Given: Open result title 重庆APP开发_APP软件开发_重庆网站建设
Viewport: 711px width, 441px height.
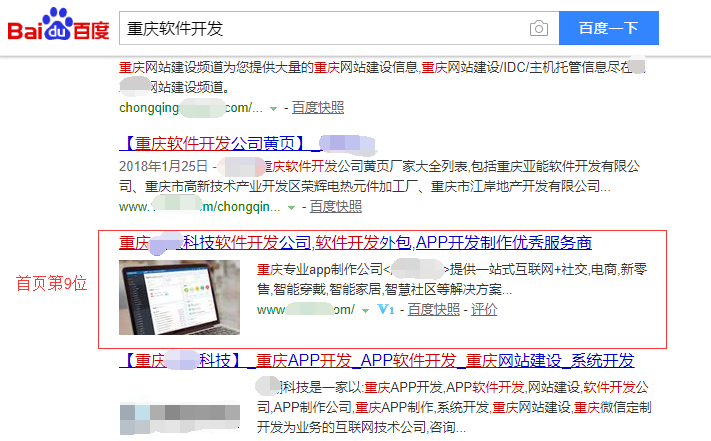Looking at the screenshot, I should click(x=376, y=361).
